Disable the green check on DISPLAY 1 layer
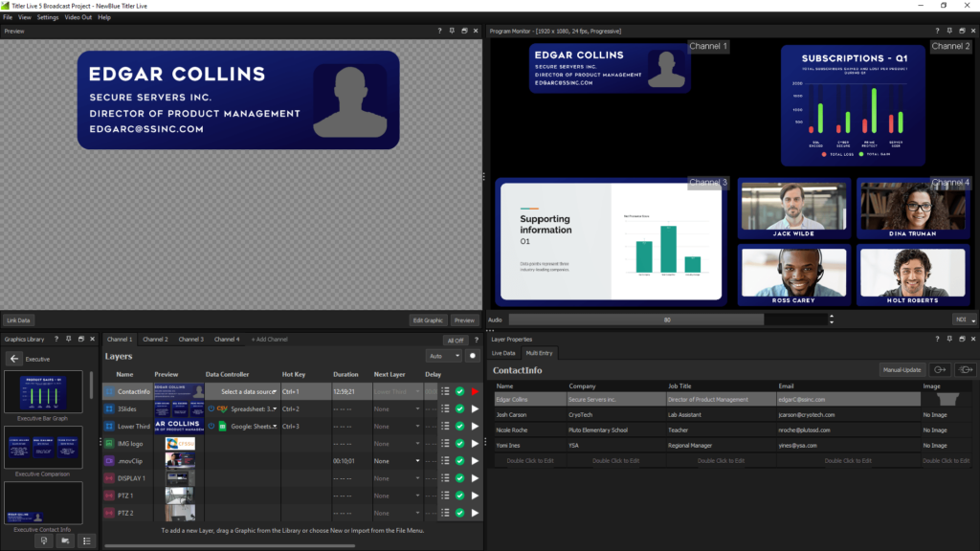The image size is (980, 551). click(460, 478)
